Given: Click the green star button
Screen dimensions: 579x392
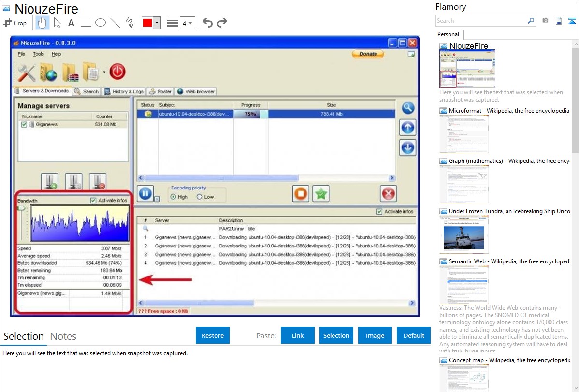Looking at the screenshot, I should [321, 194].
